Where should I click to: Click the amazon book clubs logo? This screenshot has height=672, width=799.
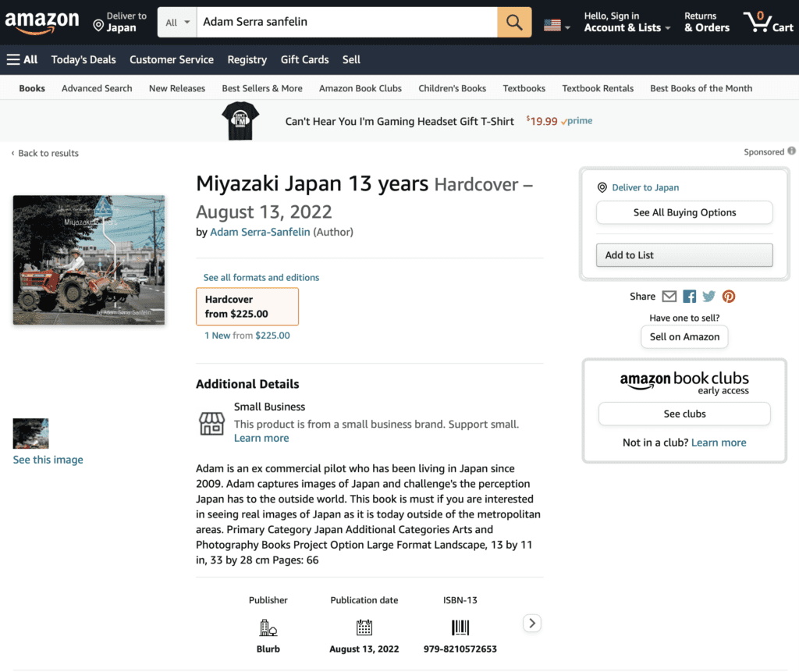tap(684, 382)
